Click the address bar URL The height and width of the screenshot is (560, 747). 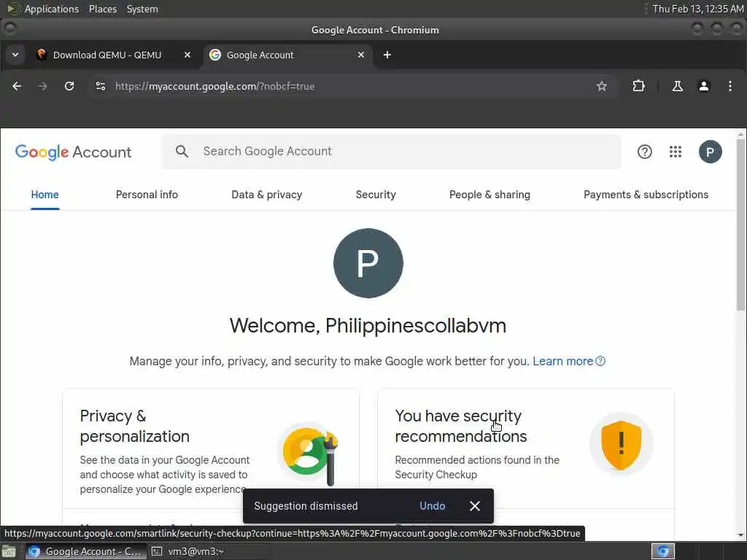(215, 86)
